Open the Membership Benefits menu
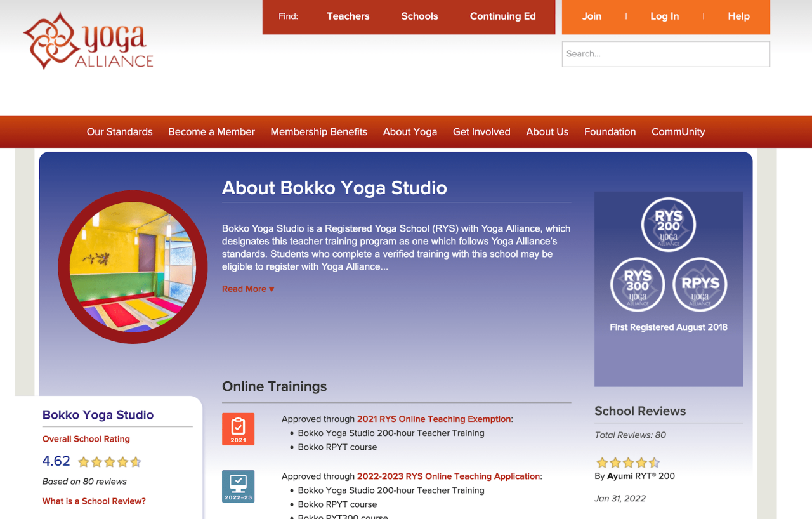The width and height of the screenshot is (812, 519). click(x=318, y=132)
